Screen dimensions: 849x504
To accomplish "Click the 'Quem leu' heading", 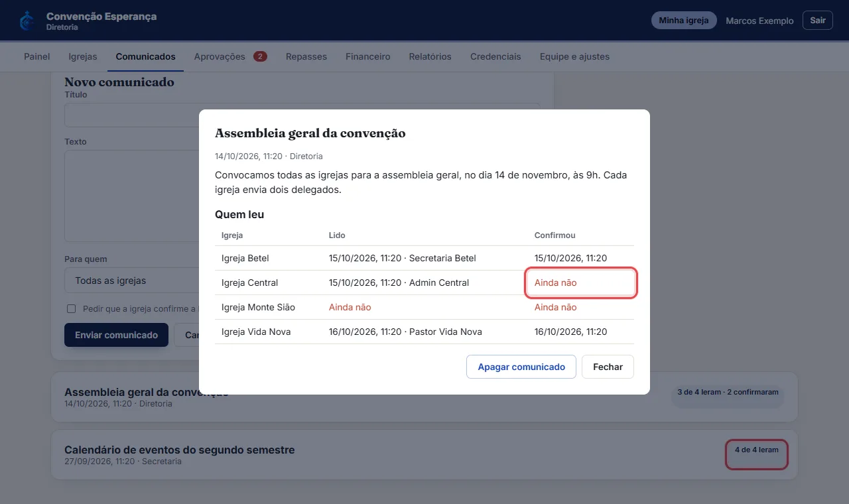I will (x=239, y=215).
